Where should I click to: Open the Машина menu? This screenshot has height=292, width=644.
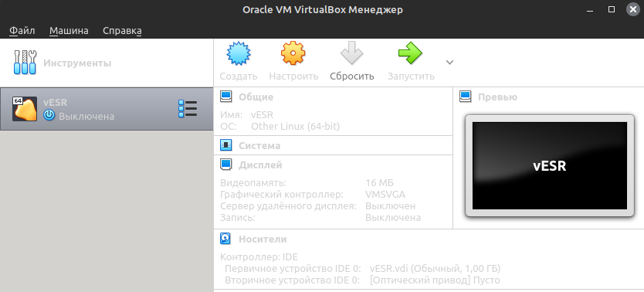[69, 31]
